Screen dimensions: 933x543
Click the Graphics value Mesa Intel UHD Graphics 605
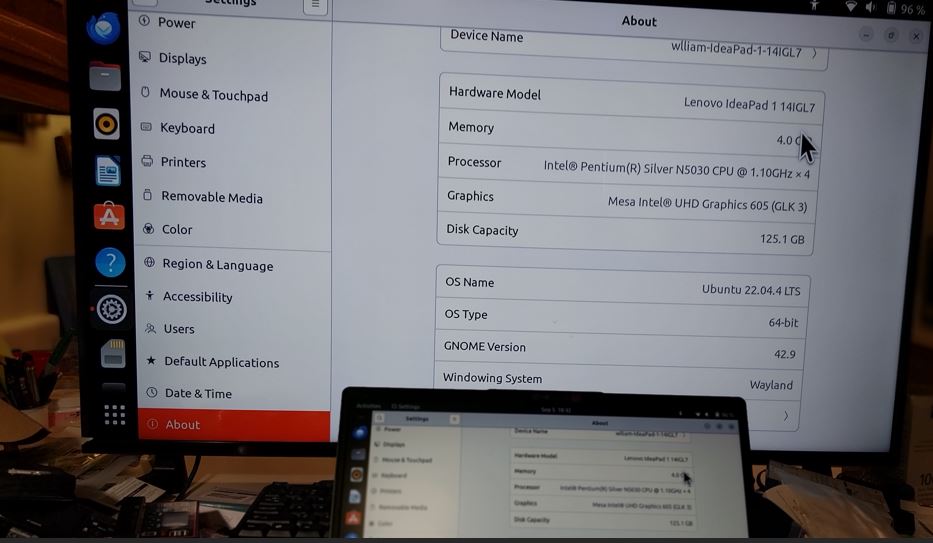click(x=707, y=203)
